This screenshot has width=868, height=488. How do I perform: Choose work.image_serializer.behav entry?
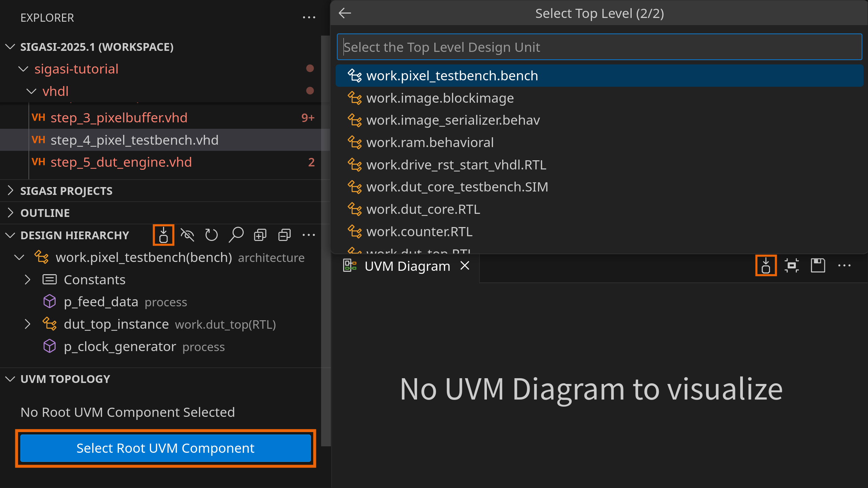click(x=599, y=120)
